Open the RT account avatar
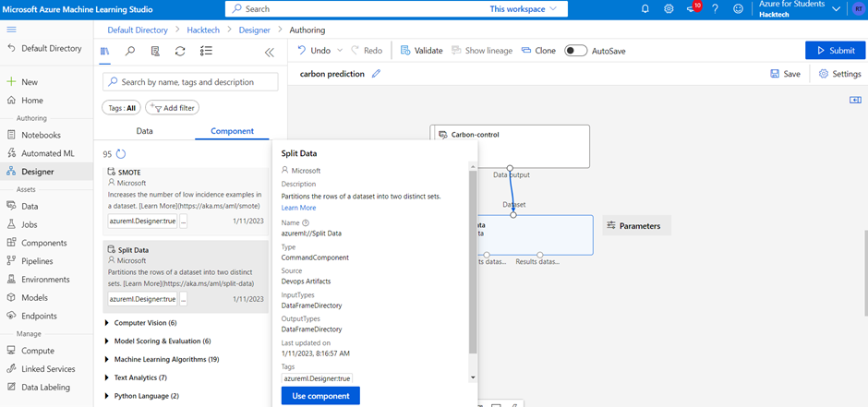This screenshot has height=407, width=868. pos(859,9)
